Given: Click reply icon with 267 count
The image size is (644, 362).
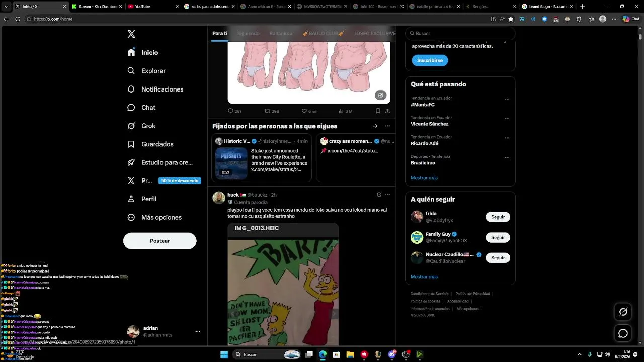Looking at the screenshot, I should tap(234, 111).
